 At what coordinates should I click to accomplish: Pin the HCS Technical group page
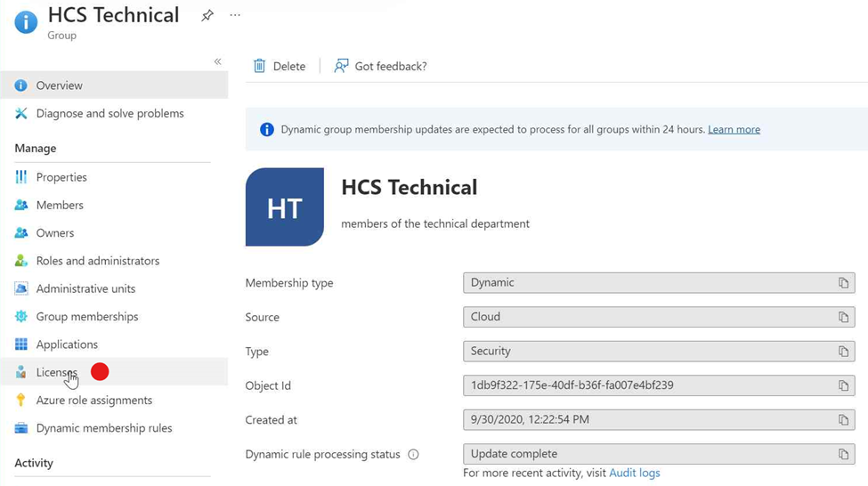coord(207,15)
